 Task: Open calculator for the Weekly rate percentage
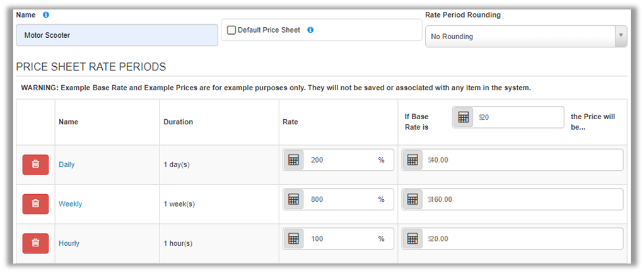point(293,199)
